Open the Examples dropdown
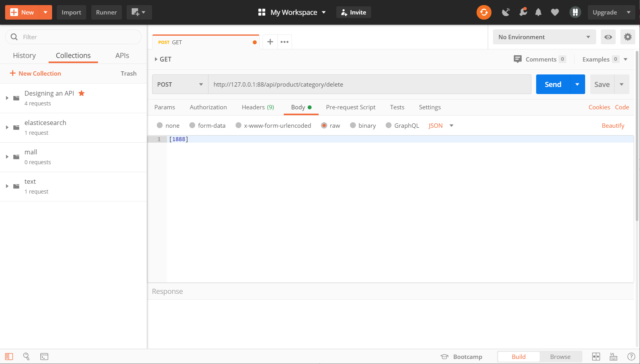This screenshot has height=364, width=640. click(605, 59)
